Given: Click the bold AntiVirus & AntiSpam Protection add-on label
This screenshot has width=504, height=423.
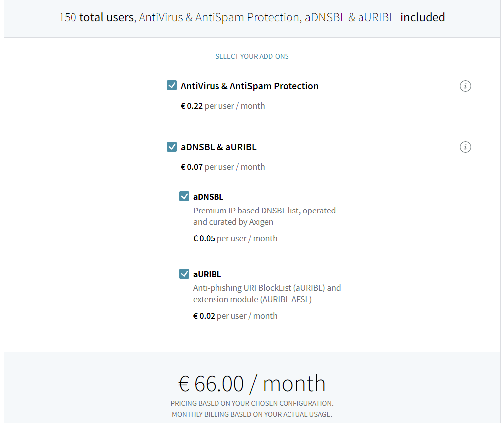Looking at the screenshot, I should click(x=249, y=86).
